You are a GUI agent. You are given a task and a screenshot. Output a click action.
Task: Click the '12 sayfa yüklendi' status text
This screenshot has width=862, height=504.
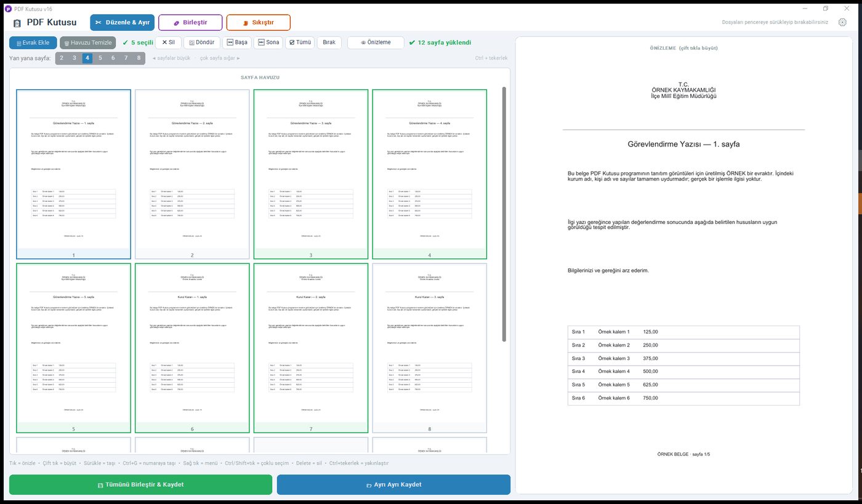440,42
